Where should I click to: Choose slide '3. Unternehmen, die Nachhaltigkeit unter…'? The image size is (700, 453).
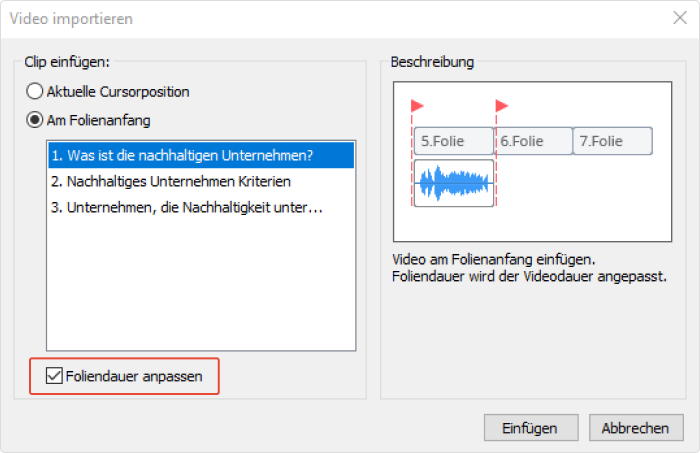[201, 207]
